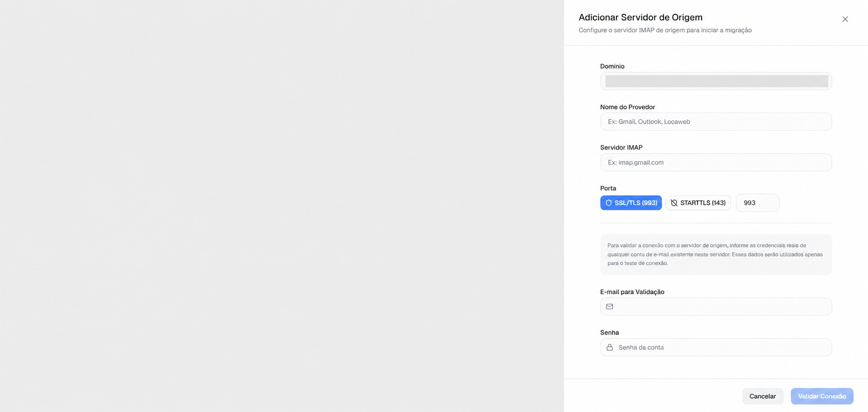The height and width of the screenshot is (412, 868).
Task: Click the Validar Conexão button
Action: (x=822, y=396)
